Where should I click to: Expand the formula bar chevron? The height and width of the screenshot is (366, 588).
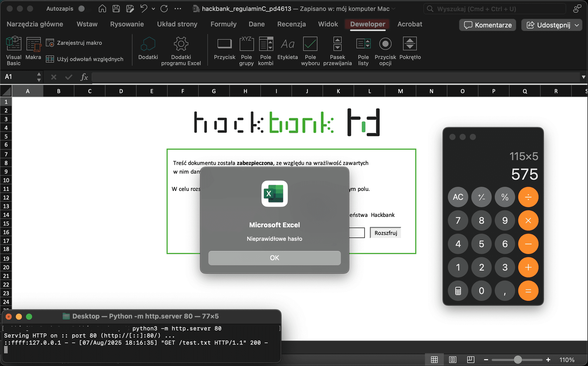tap(583, 77)
